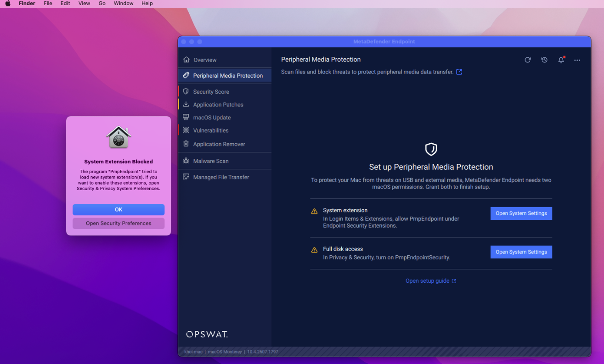604x364 pixels.
Task: Click the System extension permission label
Action: pyautogui.click(x=345, y=210)
